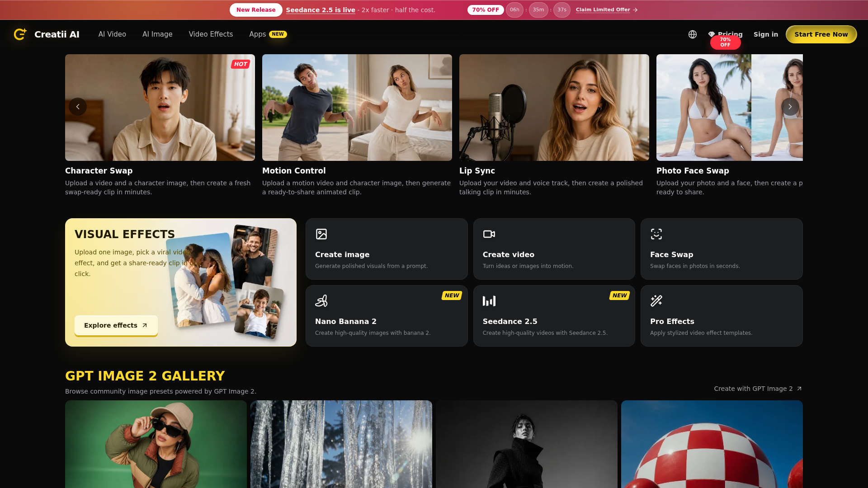The height and width of the screenshot is (488, 868).
Task: Click the Motion Control title
Action: (294, 171)
